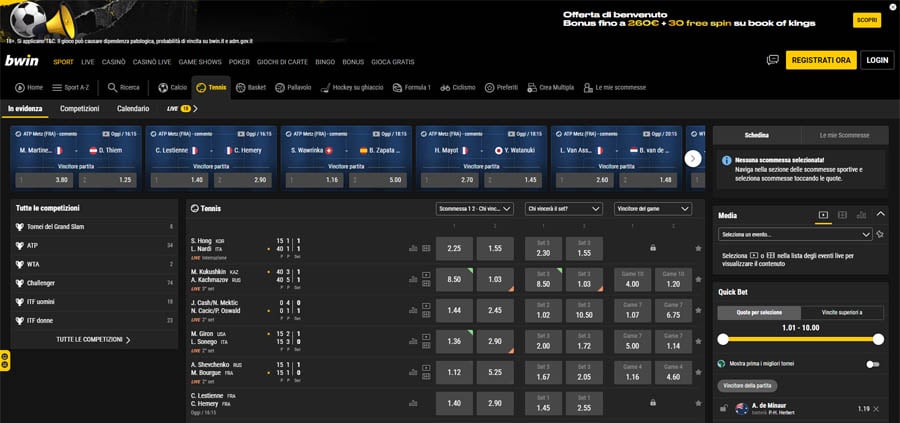Click the star icon beside Media event selector
The width and height of the screenshot is (900, 423).
879,235
